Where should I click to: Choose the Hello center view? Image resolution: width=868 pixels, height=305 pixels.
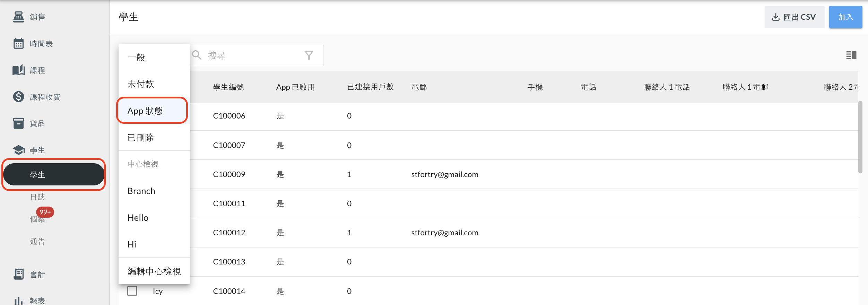click(154, 218)
